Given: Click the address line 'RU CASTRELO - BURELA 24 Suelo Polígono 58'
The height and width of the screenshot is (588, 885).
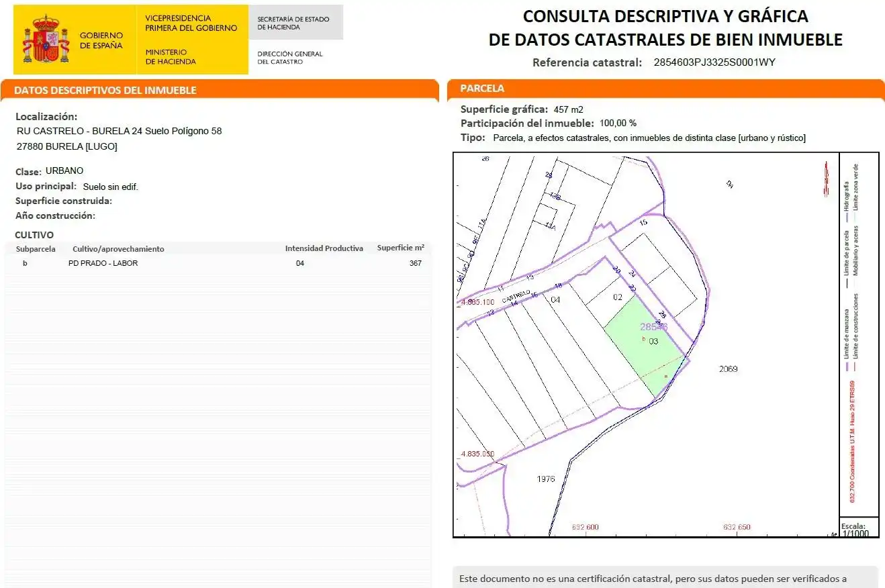Looking at the screenshot, I should (119, 131).
